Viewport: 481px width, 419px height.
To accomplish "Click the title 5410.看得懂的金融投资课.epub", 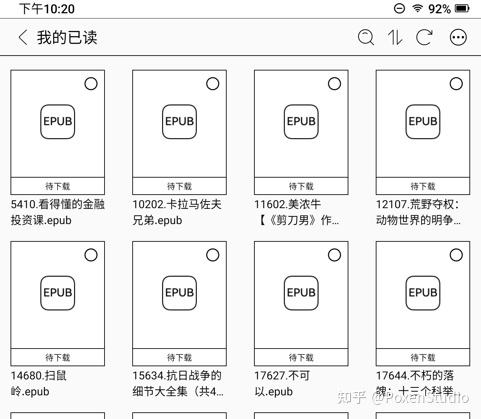I will tap(58, 212).
